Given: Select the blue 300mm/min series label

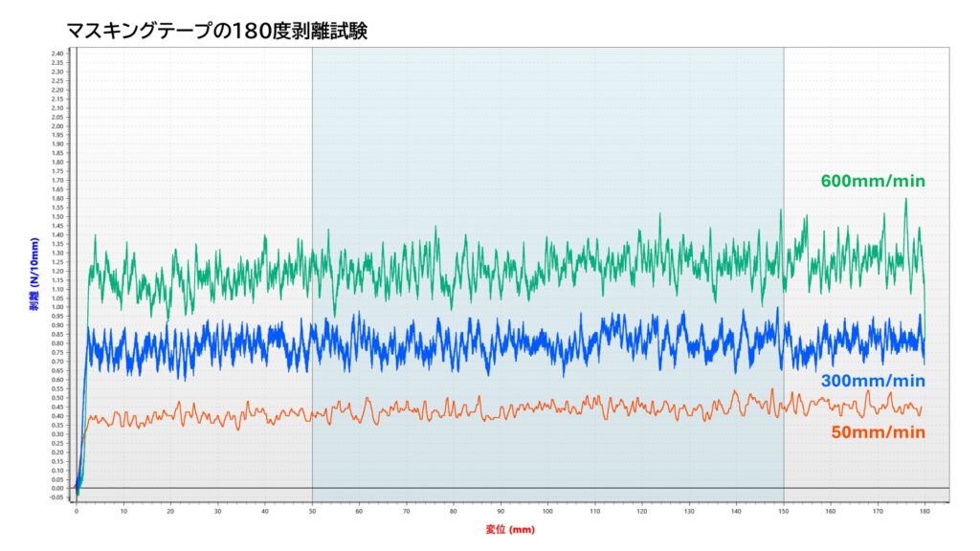Looking at the screenshot, I should coord(872,381).
